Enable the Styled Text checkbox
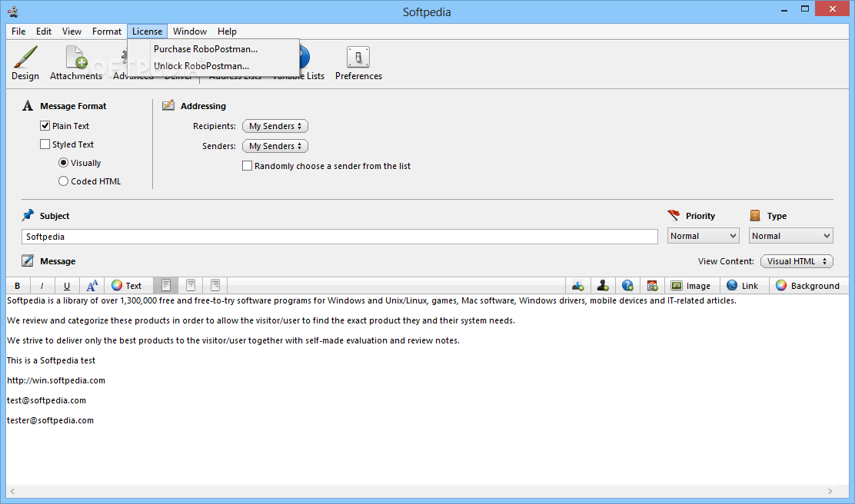Viewport: 855px width, 504px height. tap(45, 144)
